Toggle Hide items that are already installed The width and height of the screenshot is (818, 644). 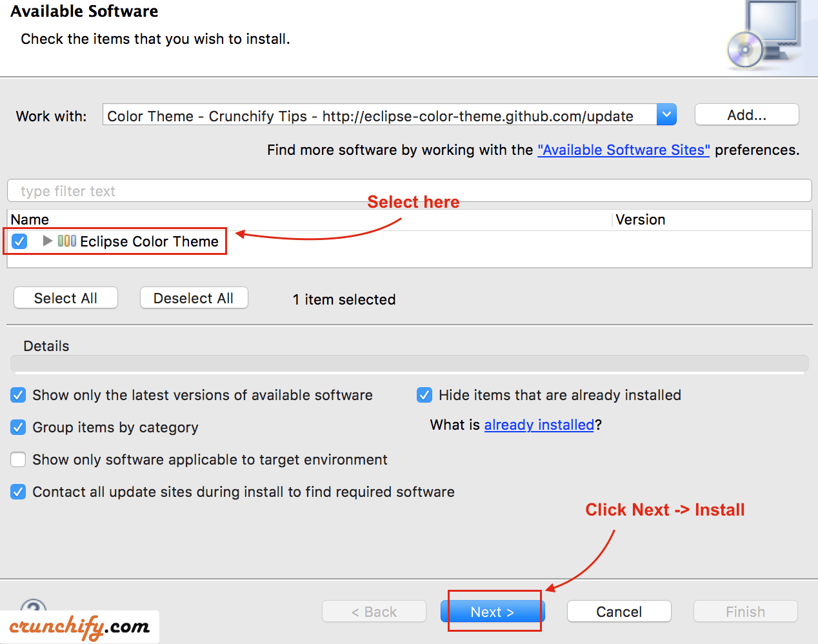424,395
